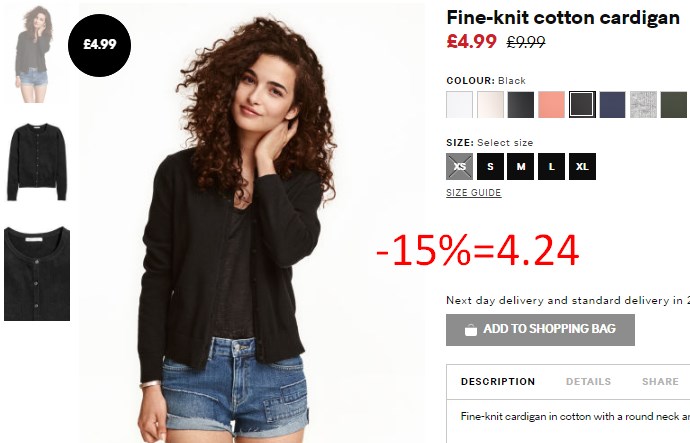Click ADD TO SHOPPING BAG button
Viewport: 690px width, 443px height.
(x=540, y=330)
